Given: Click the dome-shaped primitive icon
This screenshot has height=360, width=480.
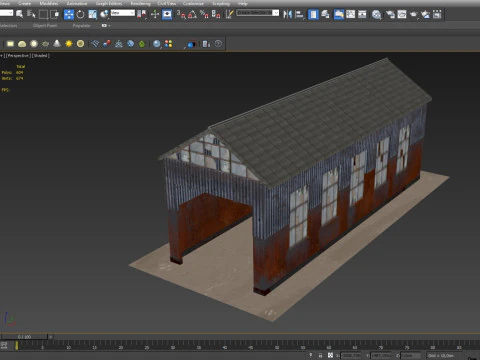Looking at the screenshot, I should pos(22,44).
